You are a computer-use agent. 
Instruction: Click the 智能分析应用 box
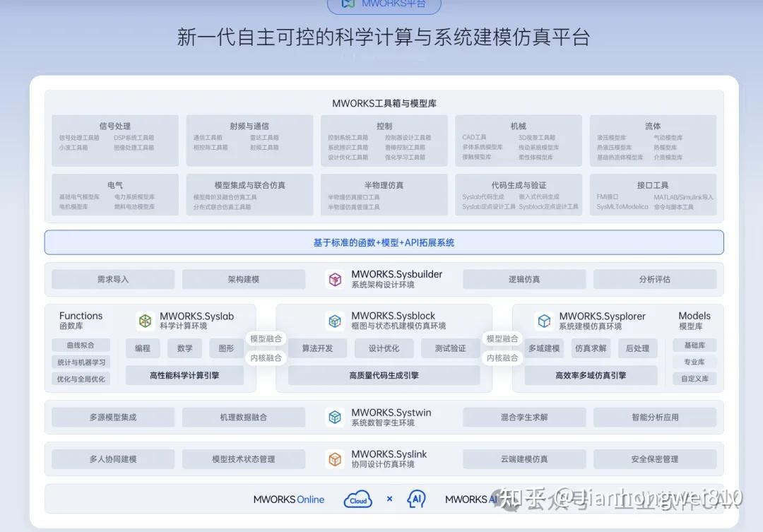pyautogui.click(x=654, y=417)
